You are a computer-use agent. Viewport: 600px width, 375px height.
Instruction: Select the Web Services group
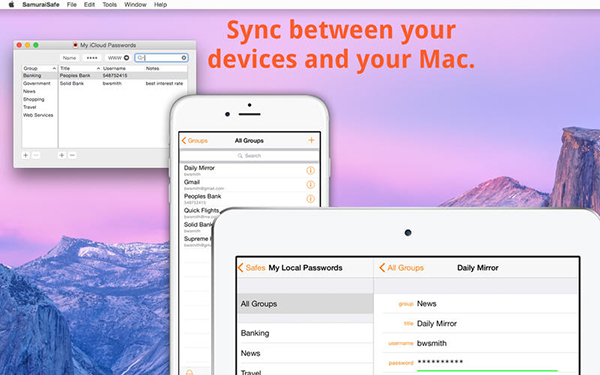39,115
